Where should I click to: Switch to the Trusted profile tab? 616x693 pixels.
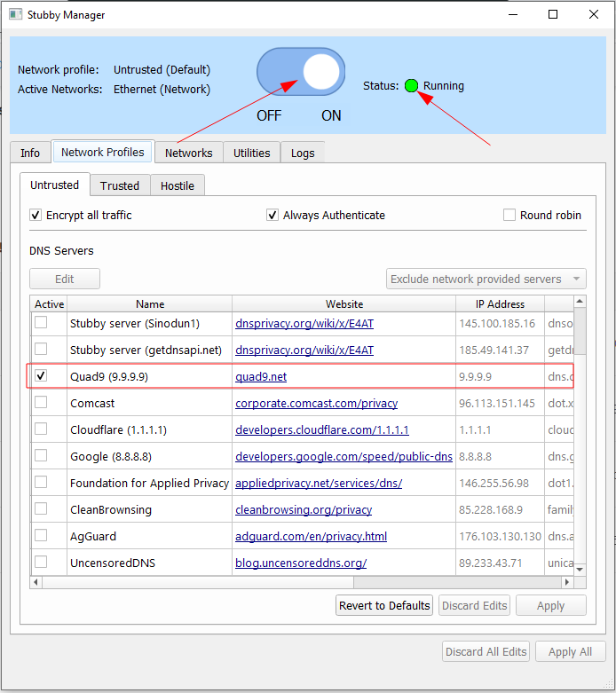pyautogui.click(x=120, y=185)
